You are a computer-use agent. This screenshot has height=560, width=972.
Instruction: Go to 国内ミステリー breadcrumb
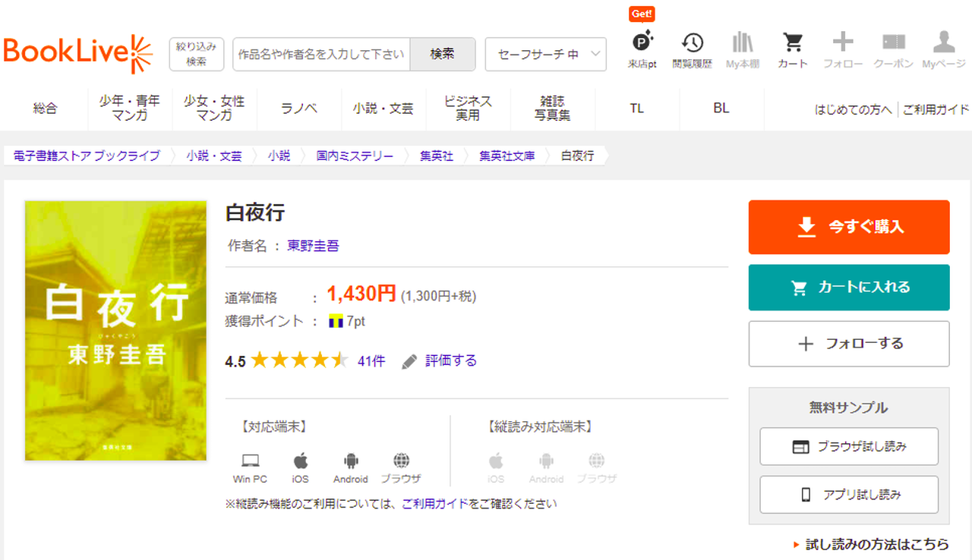coord(355,156)
